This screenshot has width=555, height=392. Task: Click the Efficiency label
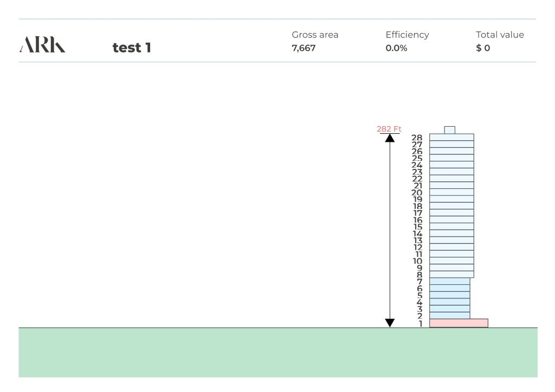pyautogui.click(x=407, y=35)
